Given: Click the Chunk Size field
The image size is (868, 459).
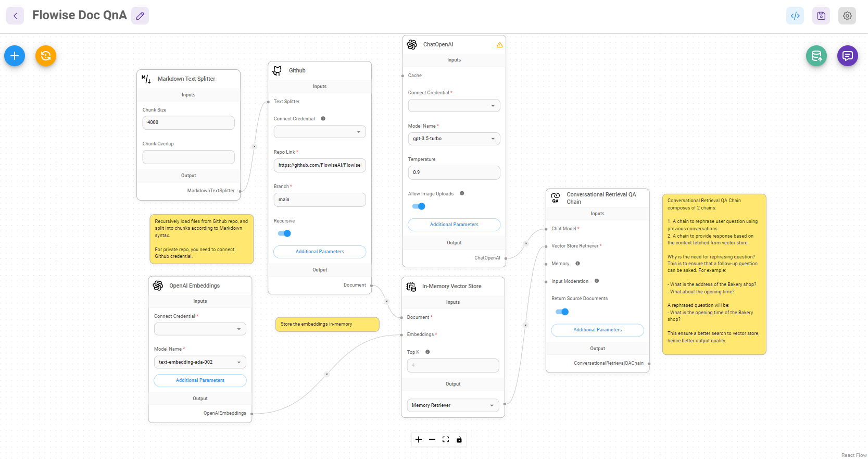Looking at the screenshot, I should pos(188,122).
